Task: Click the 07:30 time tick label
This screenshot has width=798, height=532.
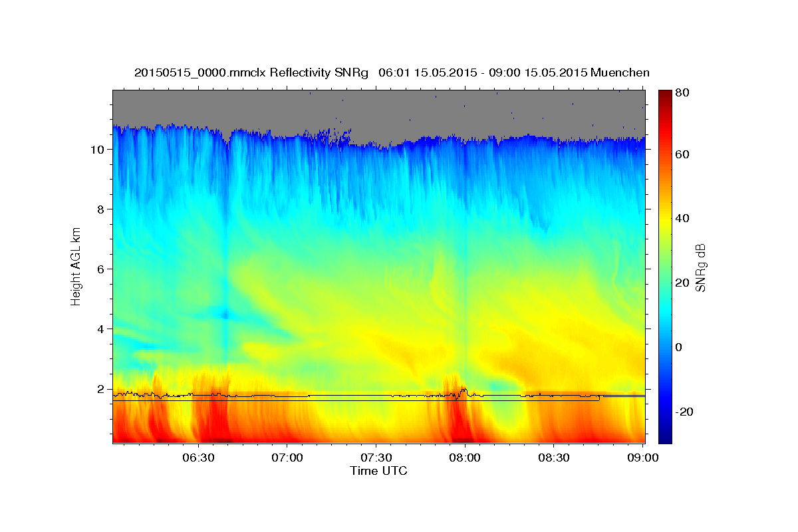Action: click(x=376, y=458)
